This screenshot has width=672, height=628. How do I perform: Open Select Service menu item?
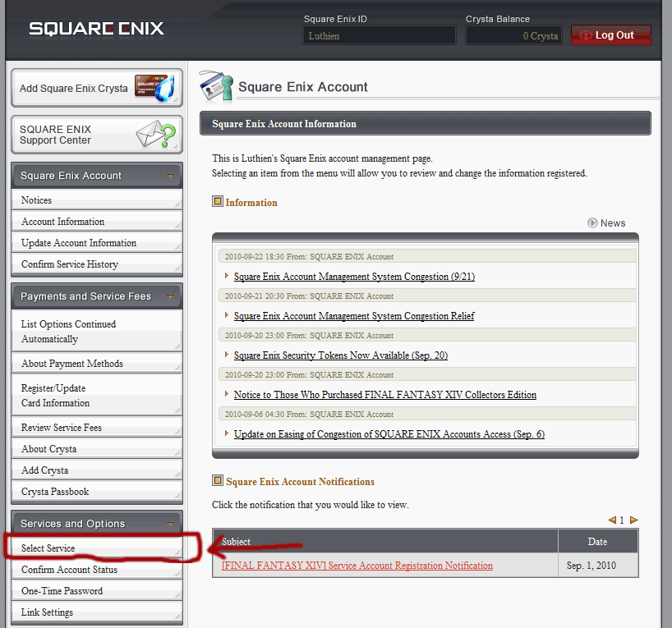(48, 548)
